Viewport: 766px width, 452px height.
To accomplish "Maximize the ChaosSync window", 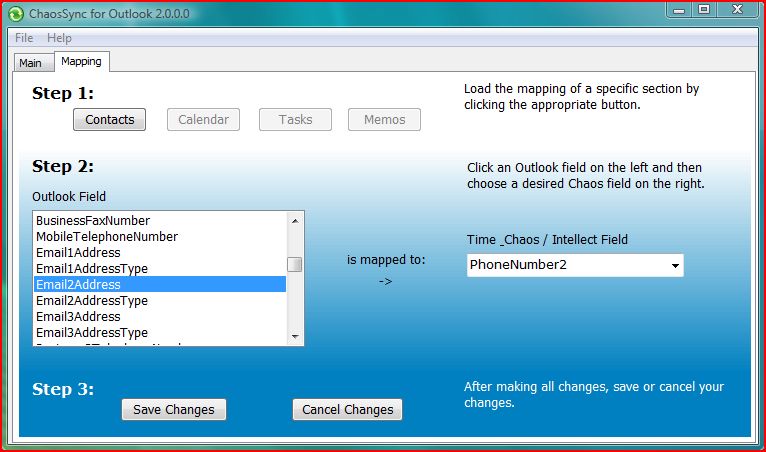I will [x=704, y=10].
